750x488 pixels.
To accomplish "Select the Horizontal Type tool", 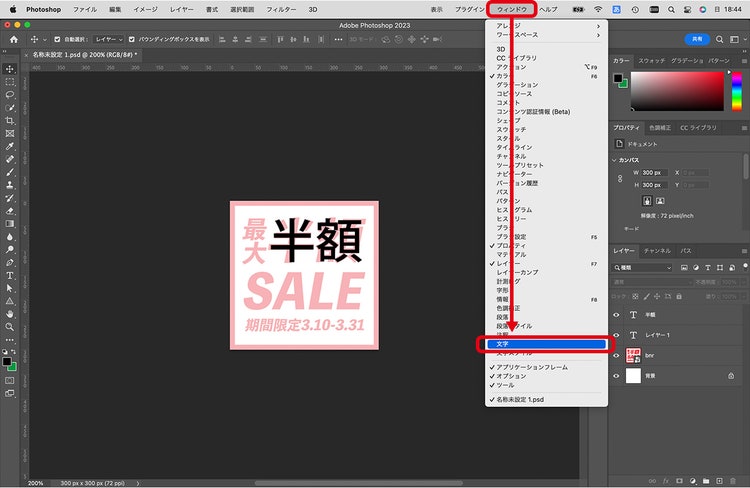I will pos(10,276).
